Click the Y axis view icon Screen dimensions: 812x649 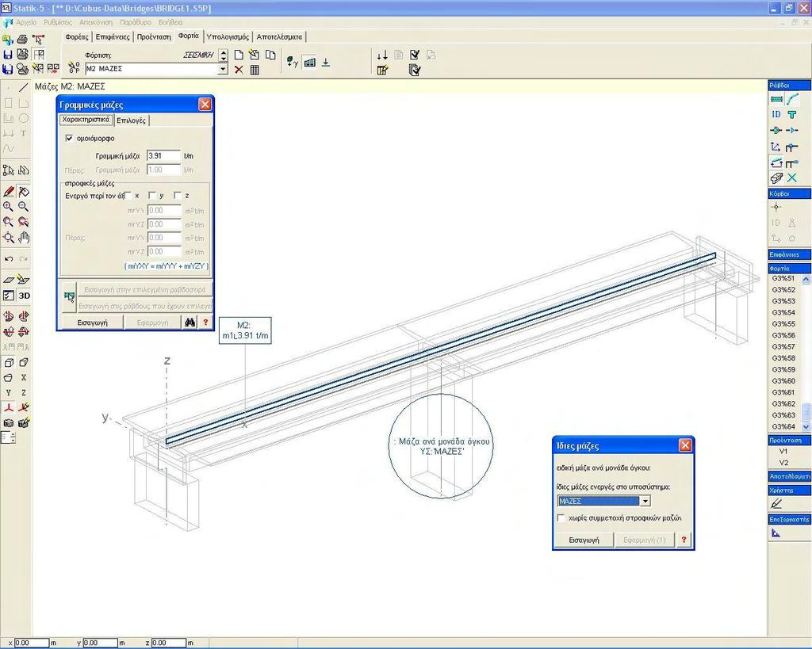click(x=8, y=393)
